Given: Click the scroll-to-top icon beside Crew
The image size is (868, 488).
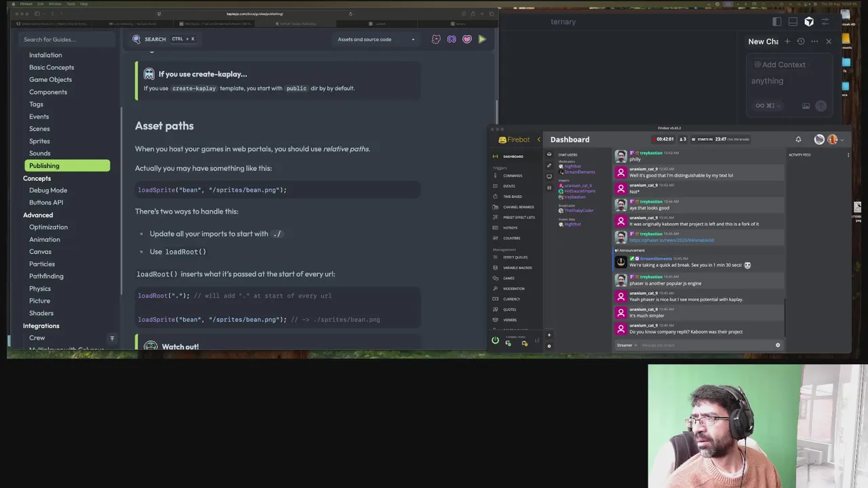Looking at the screenshot, I should coord(112,338).
